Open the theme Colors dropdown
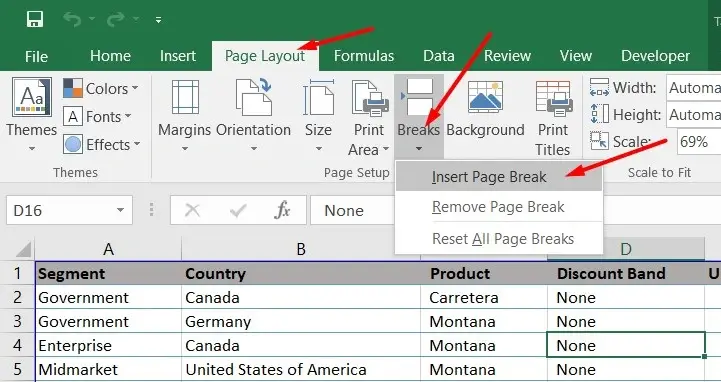Image resolution: width=721 pixels, height=382 pixels. (101, 88)
